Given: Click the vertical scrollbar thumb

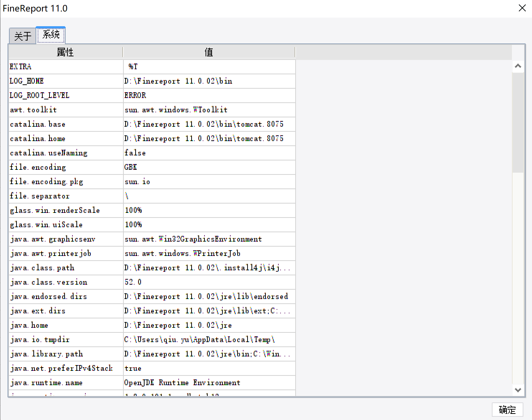Looking at the screenshot, I should point(518,122).
